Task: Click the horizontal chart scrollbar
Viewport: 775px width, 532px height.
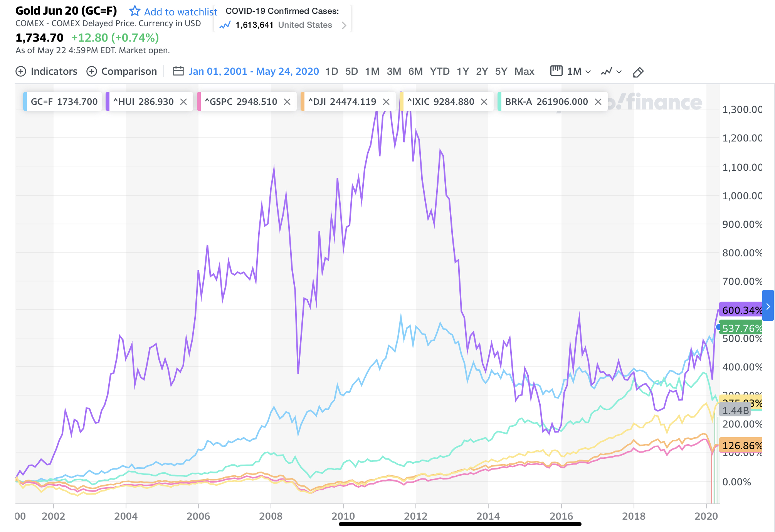Action: click(460, 524)
